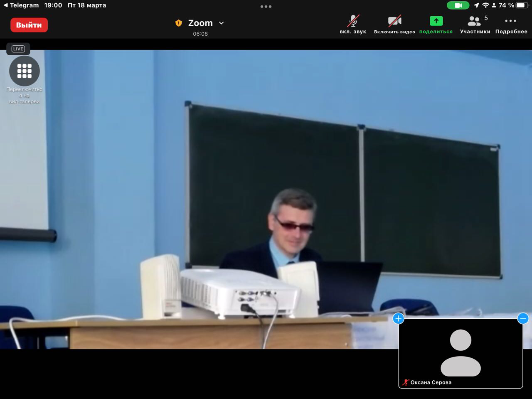
Task: Enlarge self-view with blue plus button
Action: (398, 318)
